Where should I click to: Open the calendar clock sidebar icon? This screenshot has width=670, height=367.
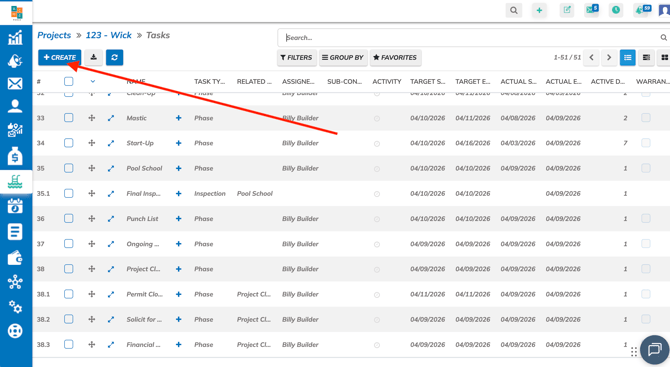pos(15,206)
